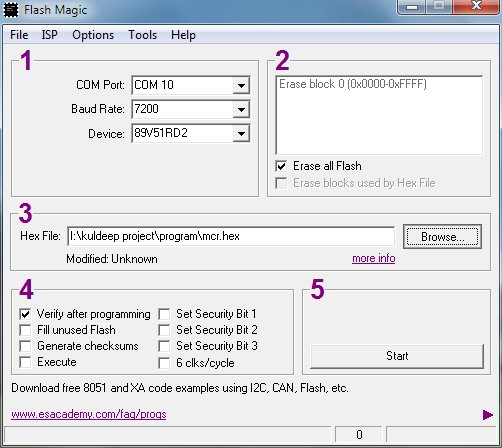Image resolution: width=502 pixels, height=448 pixels.
Task: Expand the Device dropdown arrow
Action: tap(241, 134)
